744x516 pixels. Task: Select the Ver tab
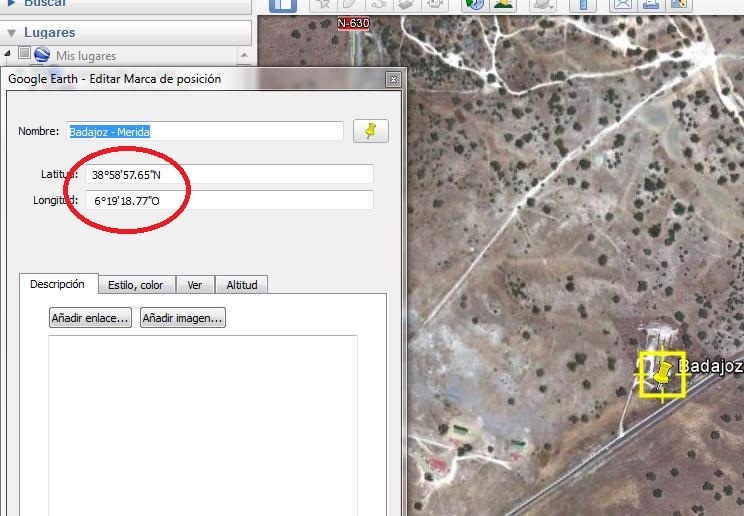(x=194, y=285)
